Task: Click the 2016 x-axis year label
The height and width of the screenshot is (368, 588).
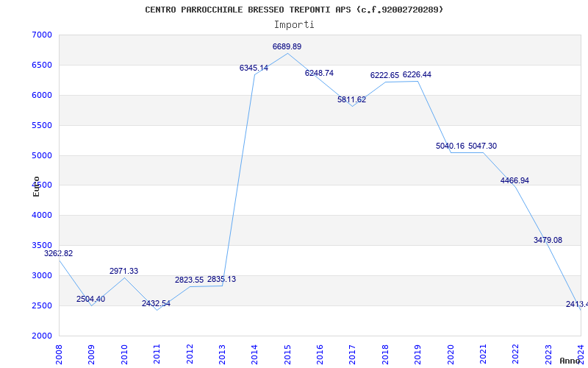Action: 320,355
